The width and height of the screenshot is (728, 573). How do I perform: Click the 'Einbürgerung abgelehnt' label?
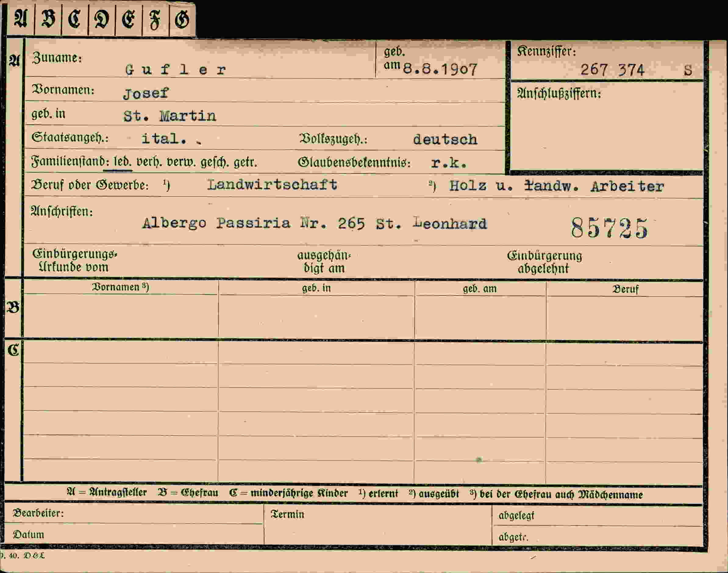[544, 262]
